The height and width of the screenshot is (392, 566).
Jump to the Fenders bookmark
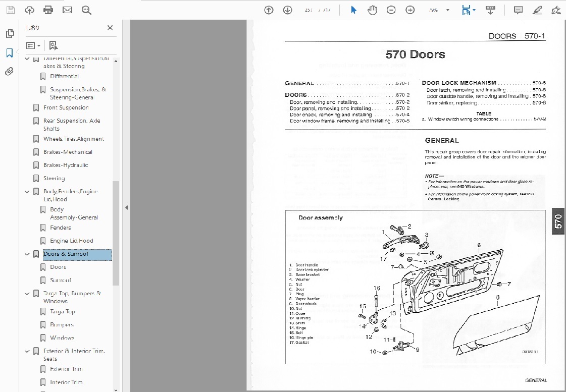tap(61, 228)
